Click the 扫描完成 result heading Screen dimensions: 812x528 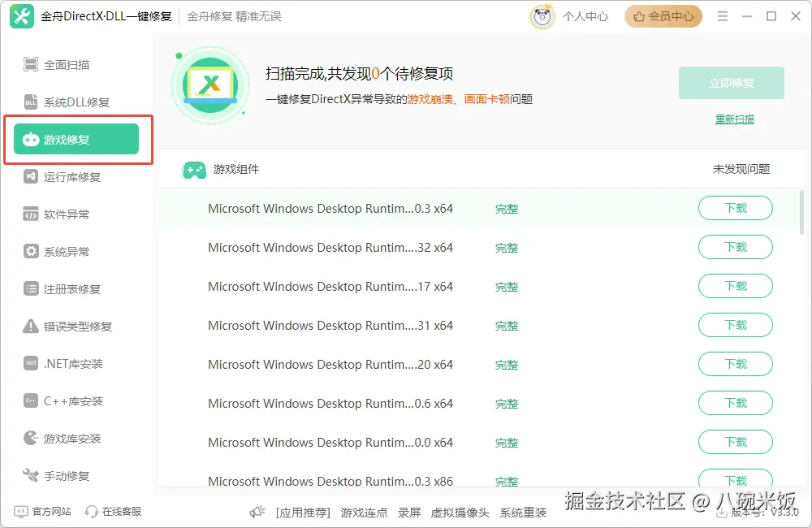(359, 74)
